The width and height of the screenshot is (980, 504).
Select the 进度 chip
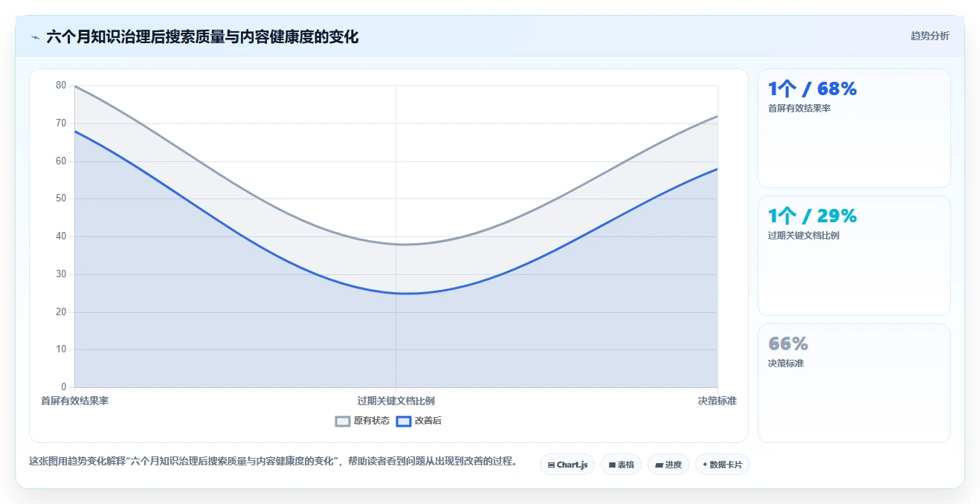668,465
